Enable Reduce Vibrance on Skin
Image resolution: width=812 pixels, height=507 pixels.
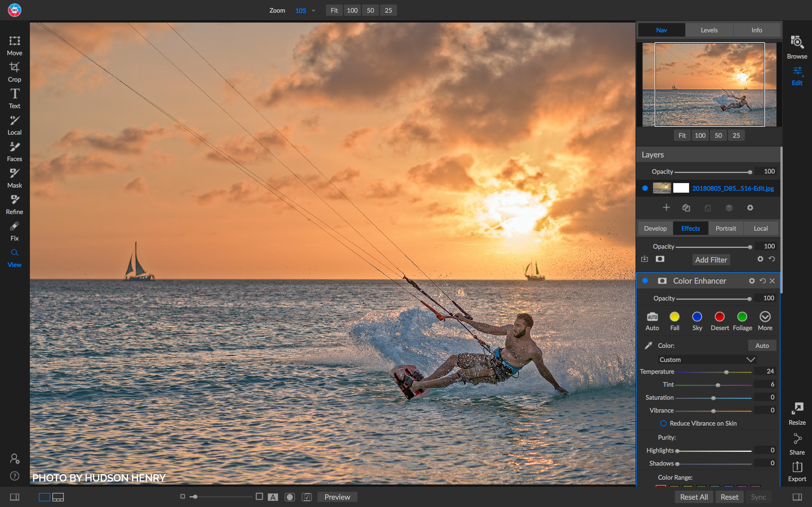(663, 423)
